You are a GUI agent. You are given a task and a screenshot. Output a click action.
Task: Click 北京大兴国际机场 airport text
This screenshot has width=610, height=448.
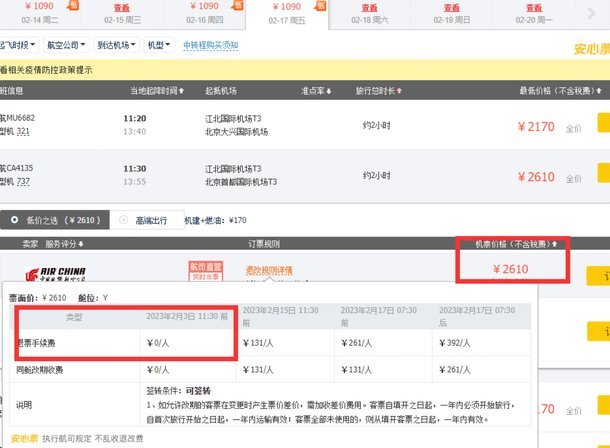click(x=237, y=132)
